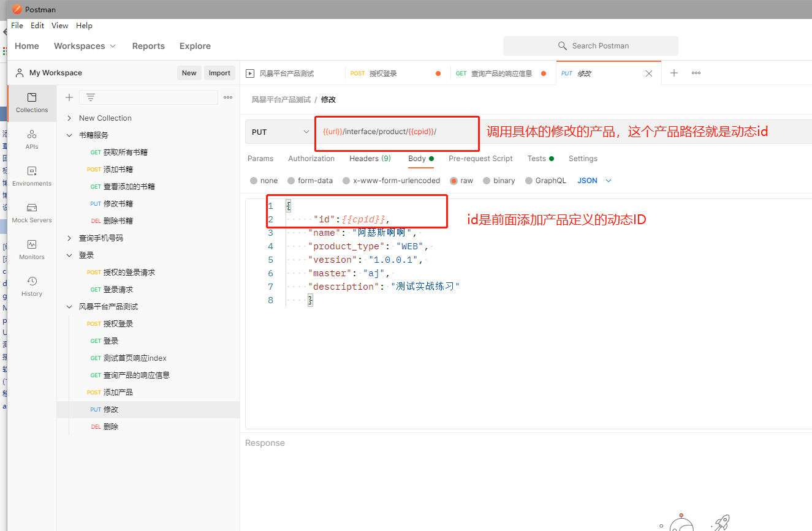Open the View menu

click(x=60, y=26)
